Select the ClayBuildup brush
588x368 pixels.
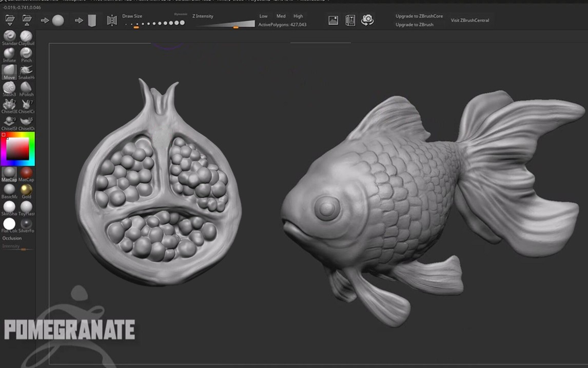coord(26,36)
